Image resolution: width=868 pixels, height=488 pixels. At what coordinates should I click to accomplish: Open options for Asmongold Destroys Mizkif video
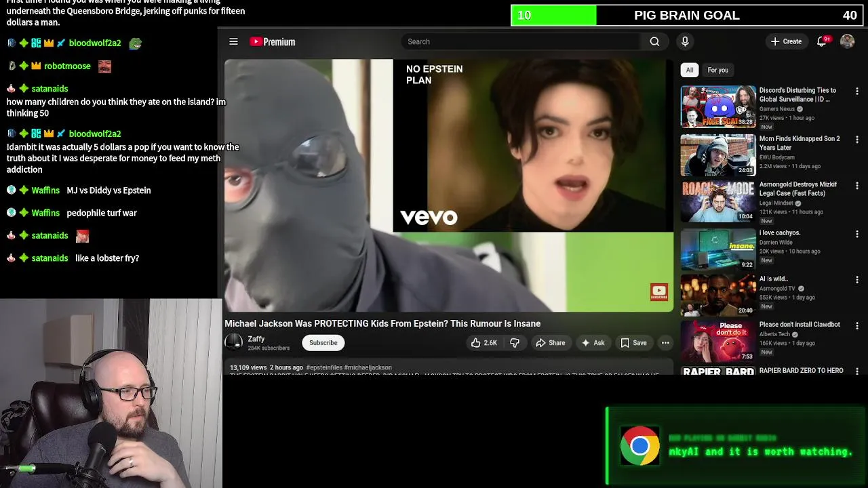coord(857,186)
